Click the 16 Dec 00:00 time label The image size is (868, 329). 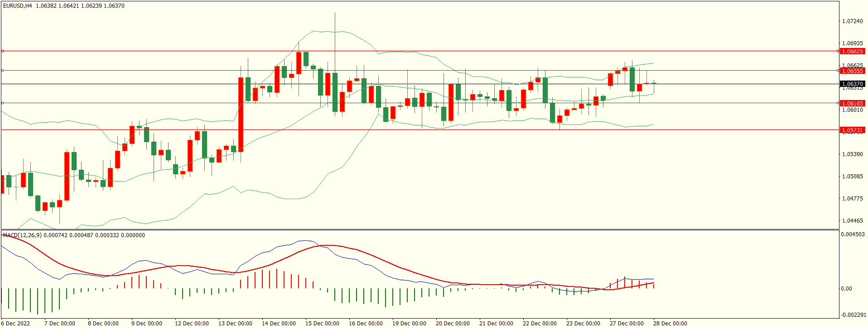(366, 324)
